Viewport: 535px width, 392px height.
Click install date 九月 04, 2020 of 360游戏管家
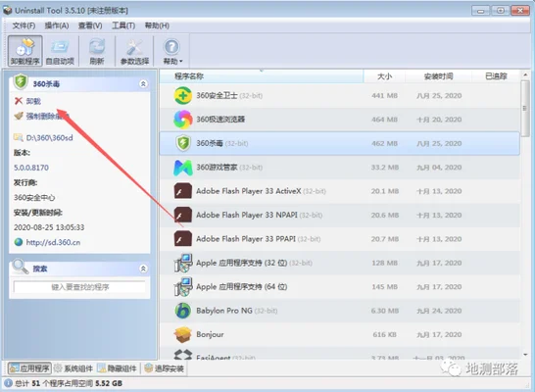(x=439, y=168)
